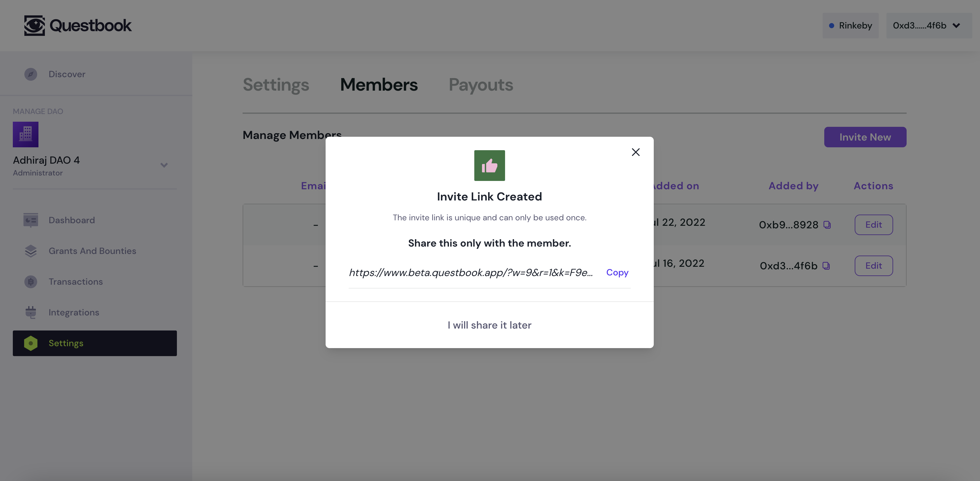Click the thumbs up icon in modal
Screen dimensions: 980x481
tap(489, 166)
